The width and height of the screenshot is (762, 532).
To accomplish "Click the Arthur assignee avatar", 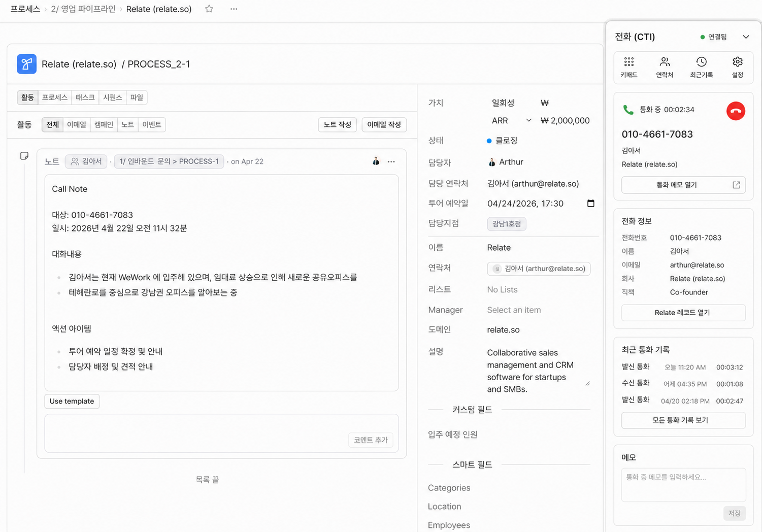I will [x=491, y=162].
